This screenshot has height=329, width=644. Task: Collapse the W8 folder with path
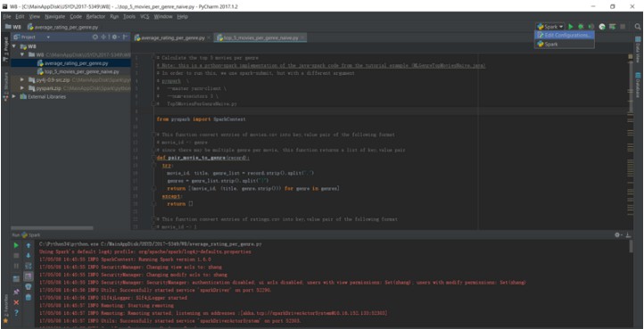click(x=22, y=54)
